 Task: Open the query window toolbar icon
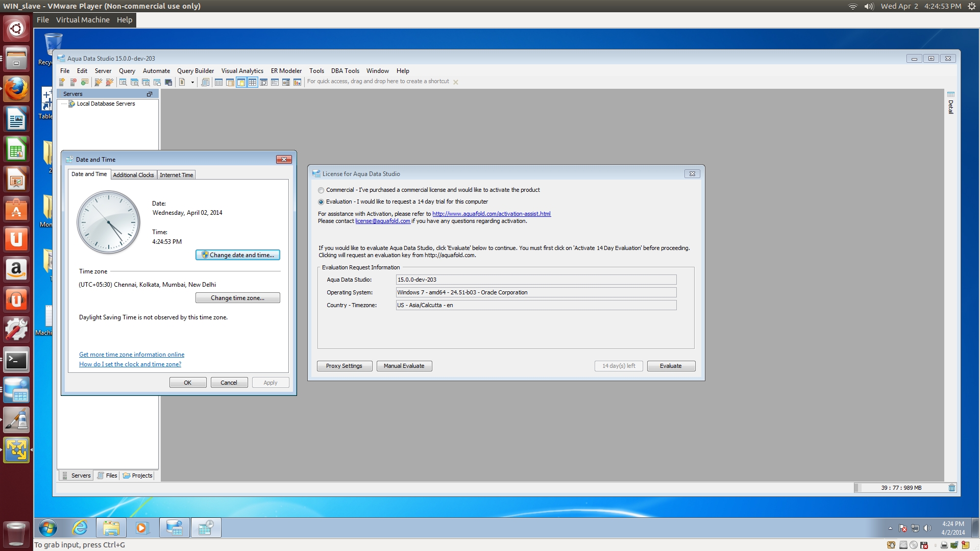pyautogui.click(x=123, y=82)
